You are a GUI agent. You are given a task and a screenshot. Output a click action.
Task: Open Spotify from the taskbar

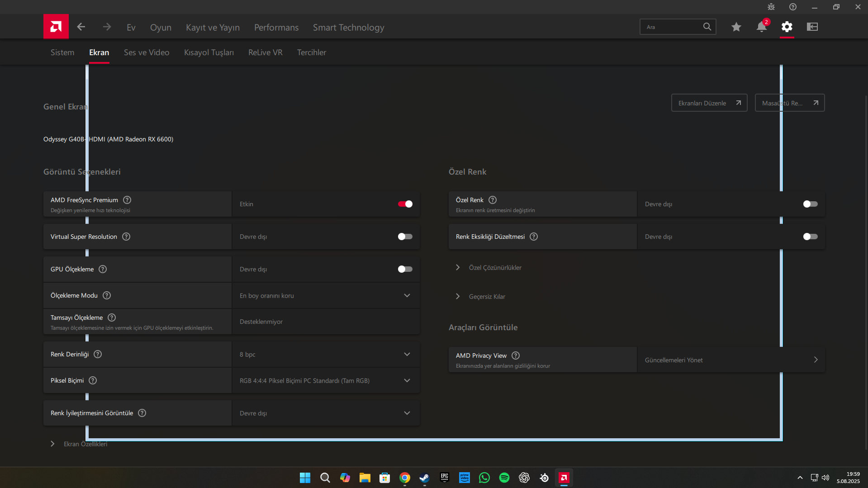[x=504, y=478]
